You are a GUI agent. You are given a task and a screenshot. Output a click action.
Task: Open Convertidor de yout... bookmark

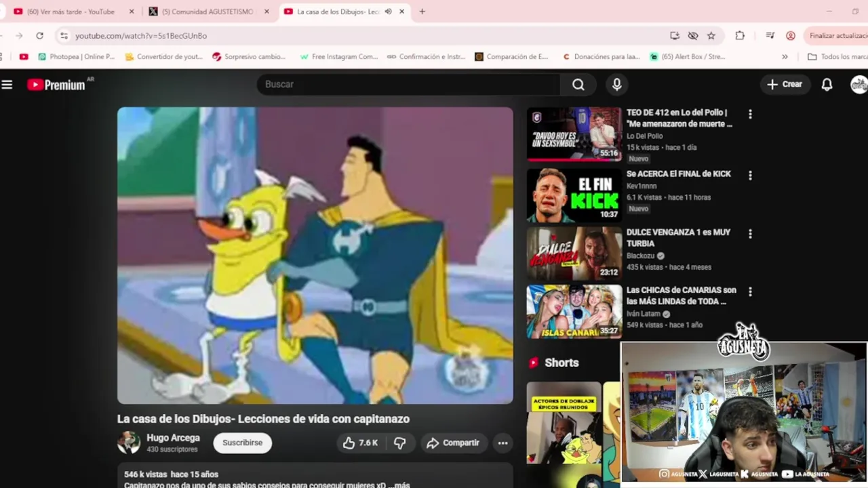164,57
